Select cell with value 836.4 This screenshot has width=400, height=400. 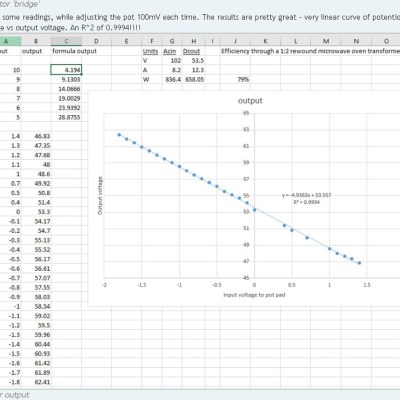173,79
